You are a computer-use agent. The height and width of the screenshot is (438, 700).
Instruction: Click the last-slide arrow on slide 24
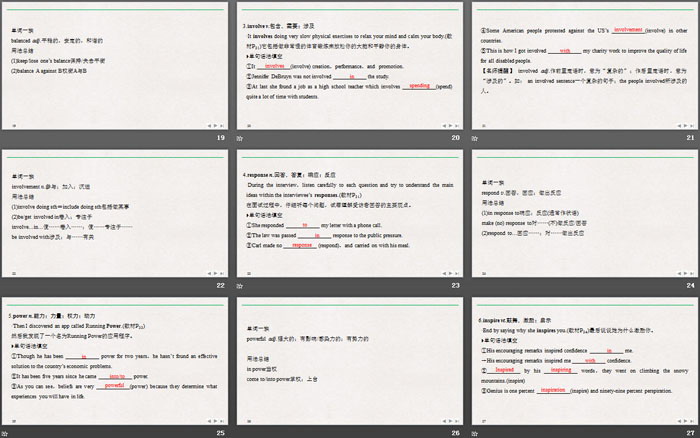tap(692, 273)
